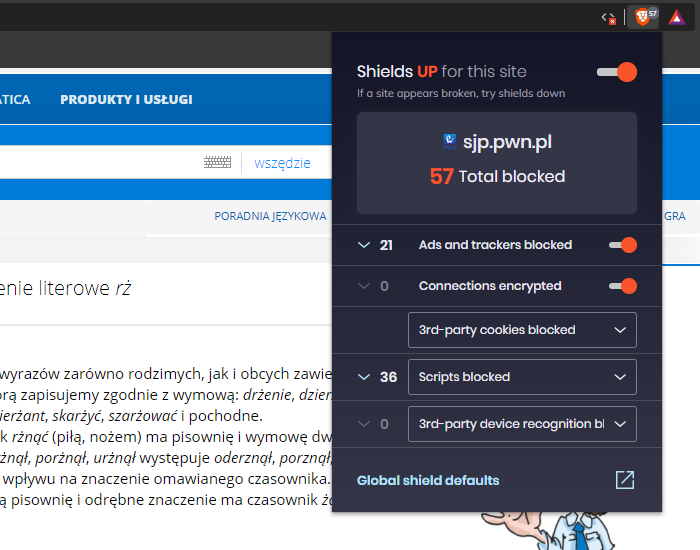
Task: Turn off Shields for this site
Action: coord(616,72)
